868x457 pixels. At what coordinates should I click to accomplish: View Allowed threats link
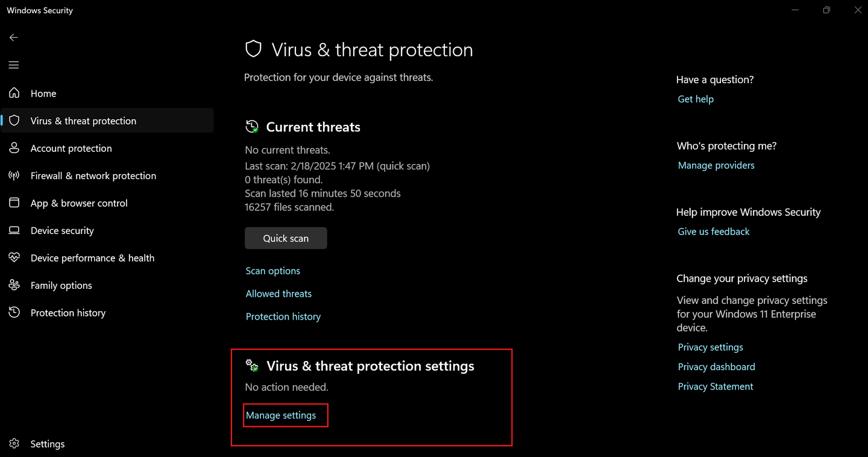click(278, 294)
